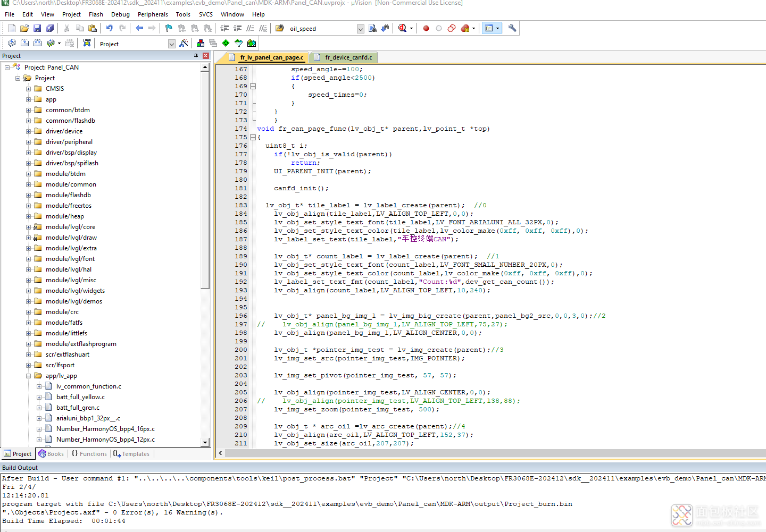The image size is (766, 532).
Task: Click the Paste toolbar icon
Action: point(93,28)
